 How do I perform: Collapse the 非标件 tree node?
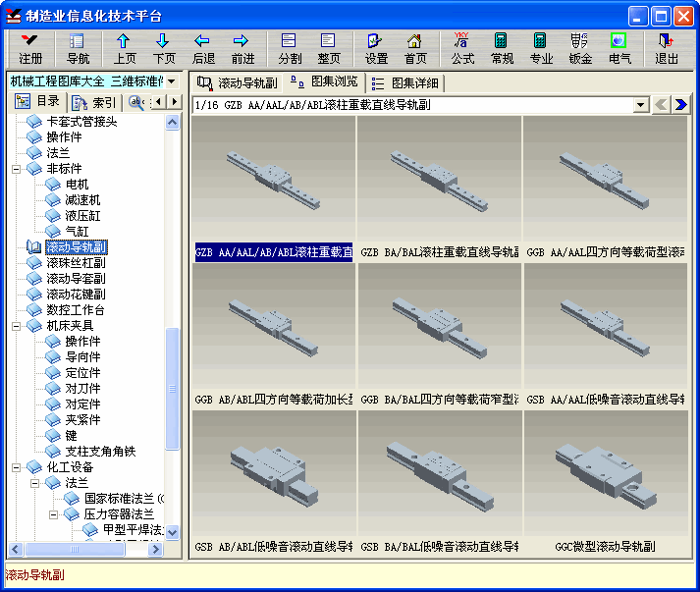(17, 169)
